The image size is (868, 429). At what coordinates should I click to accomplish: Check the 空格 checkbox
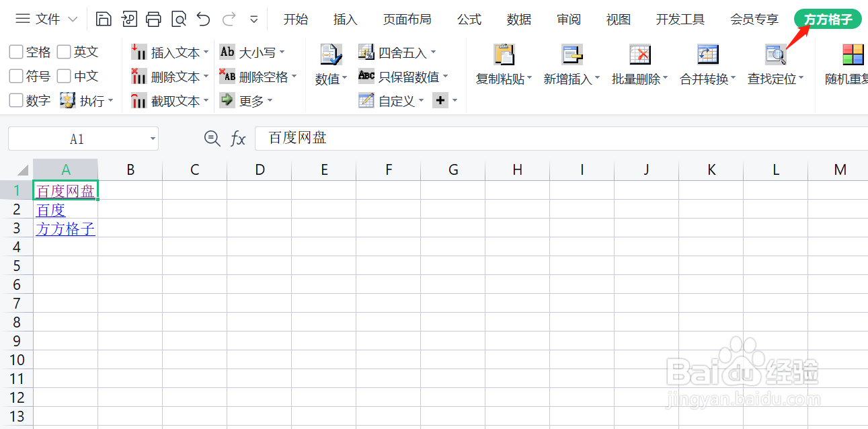coord(16,52)
